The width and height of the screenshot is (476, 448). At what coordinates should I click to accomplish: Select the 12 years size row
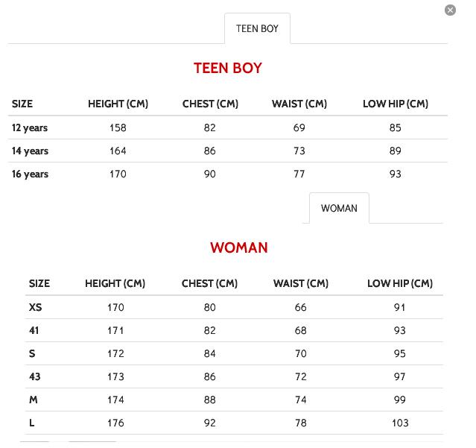(x=30, y=128)
